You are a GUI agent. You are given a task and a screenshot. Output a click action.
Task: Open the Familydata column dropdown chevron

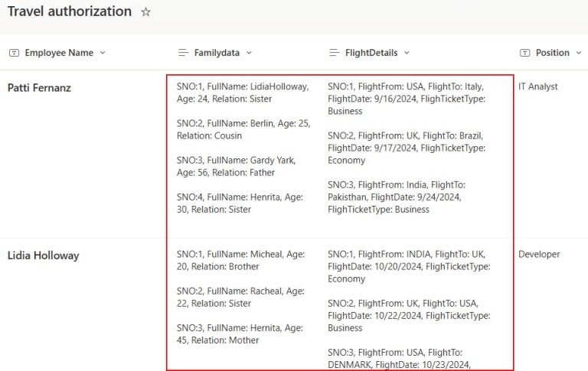[249, 53]
